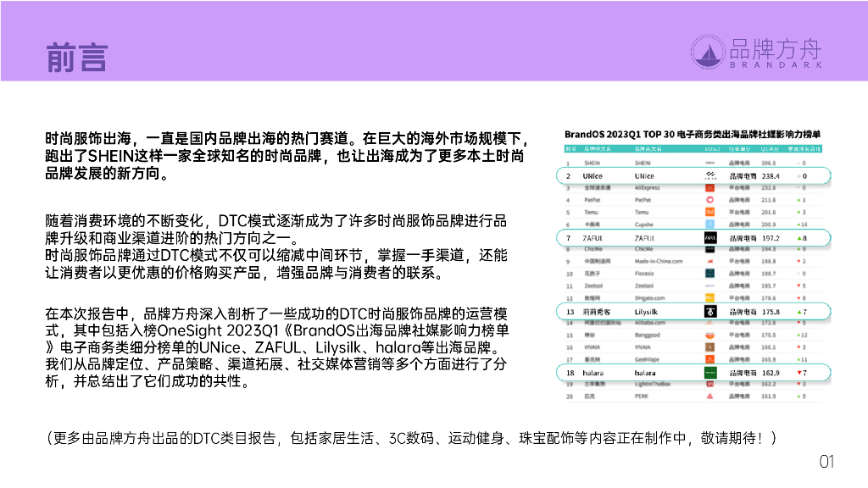Click the score 175.8 in Lilysilk row
The width and height of the screenshot is (868, 488).
(771, 312)
